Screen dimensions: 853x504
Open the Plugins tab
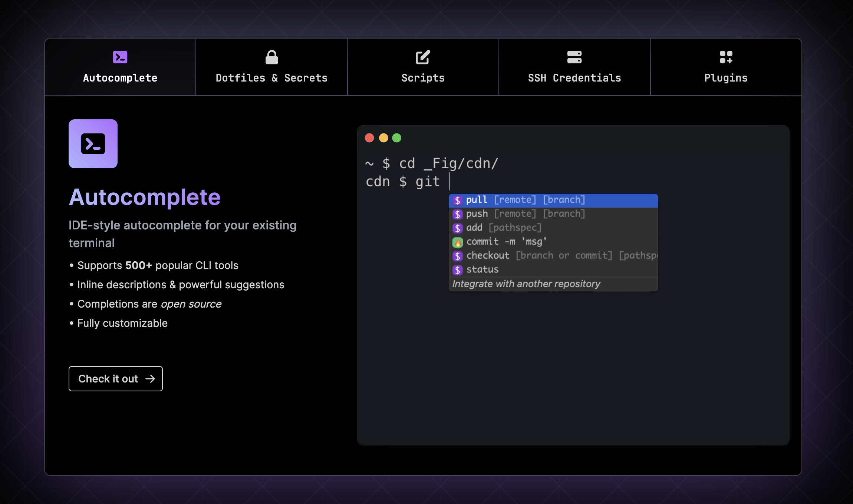pos(725,78)
